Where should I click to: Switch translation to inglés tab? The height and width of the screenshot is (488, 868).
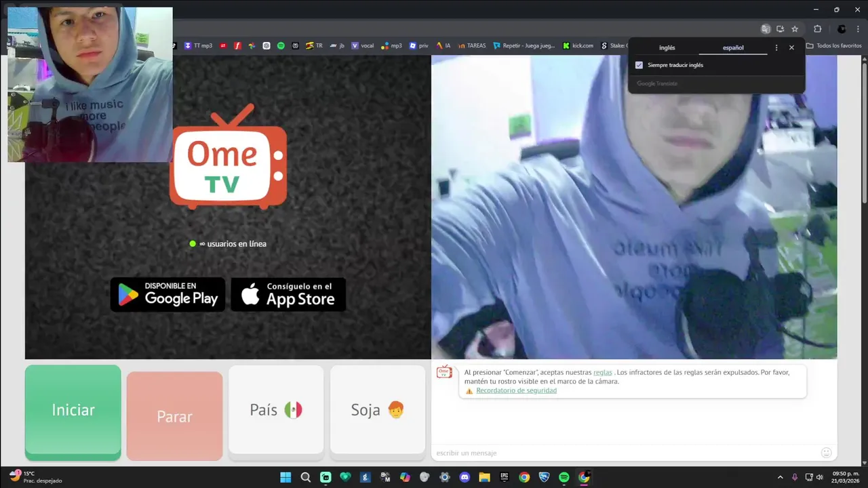[667, 47]
